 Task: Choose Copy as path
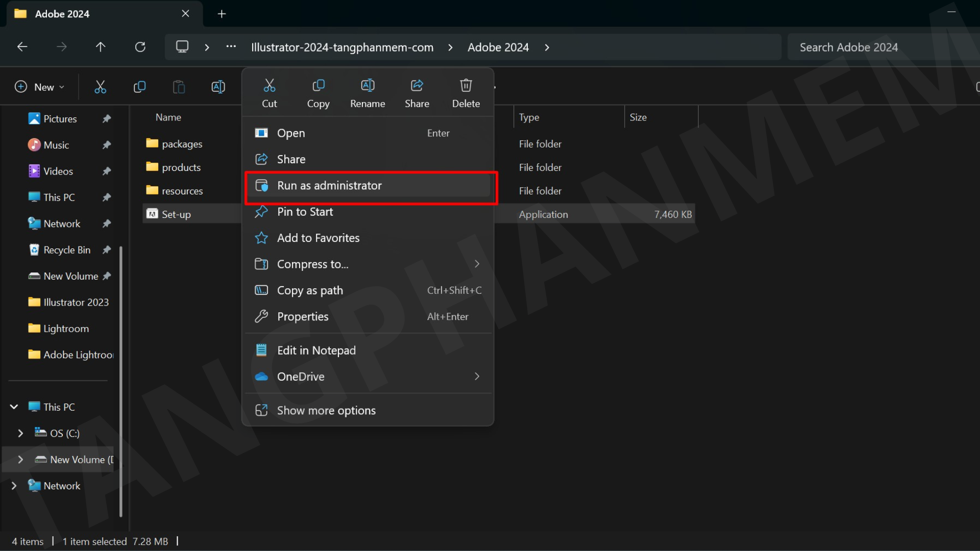tap(367, 290)
